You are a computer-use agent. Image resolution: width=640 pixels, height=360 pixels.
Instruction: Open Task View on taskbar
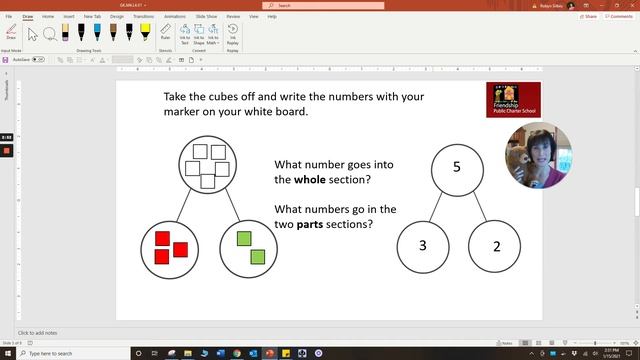click(155, 353)
